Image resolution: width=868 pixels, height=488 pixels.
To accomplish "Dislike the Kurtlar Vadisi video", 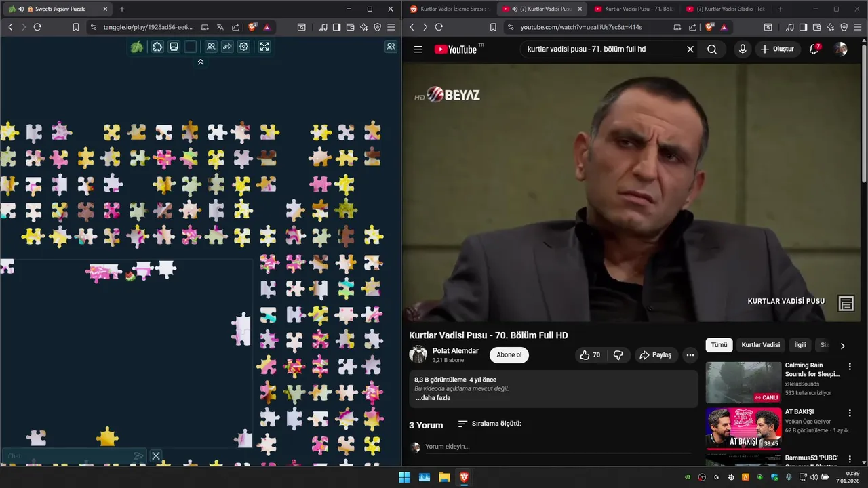I will point(618,355).
